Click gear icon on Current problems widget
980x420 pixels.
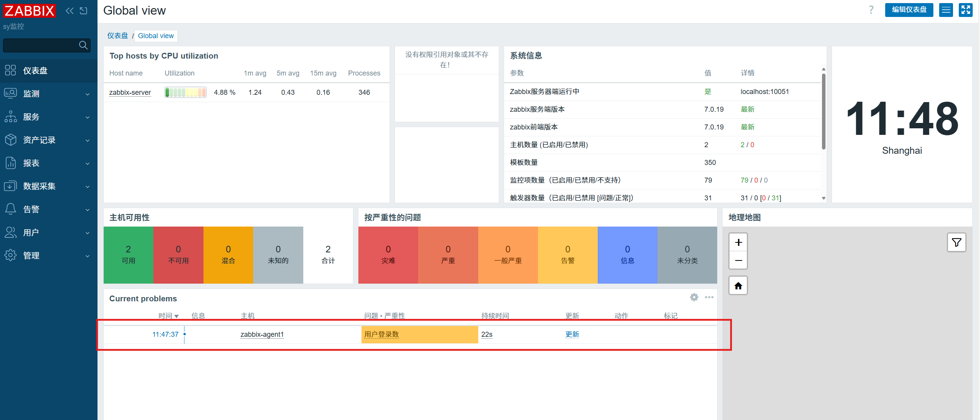click(x=694, y=297)
